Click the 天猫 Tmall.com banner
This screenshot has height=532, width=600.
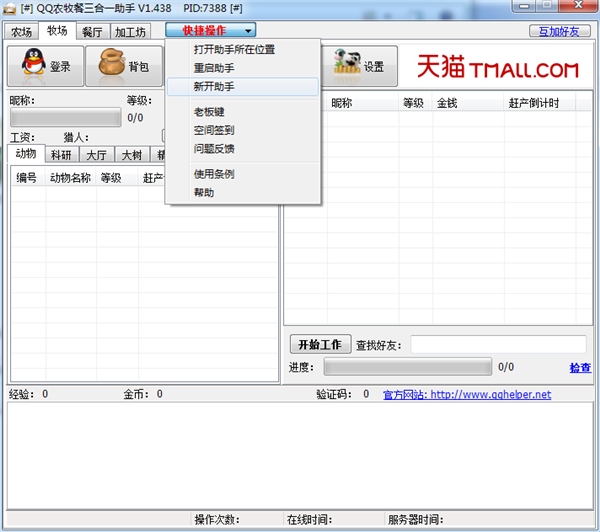click(496, 68)
